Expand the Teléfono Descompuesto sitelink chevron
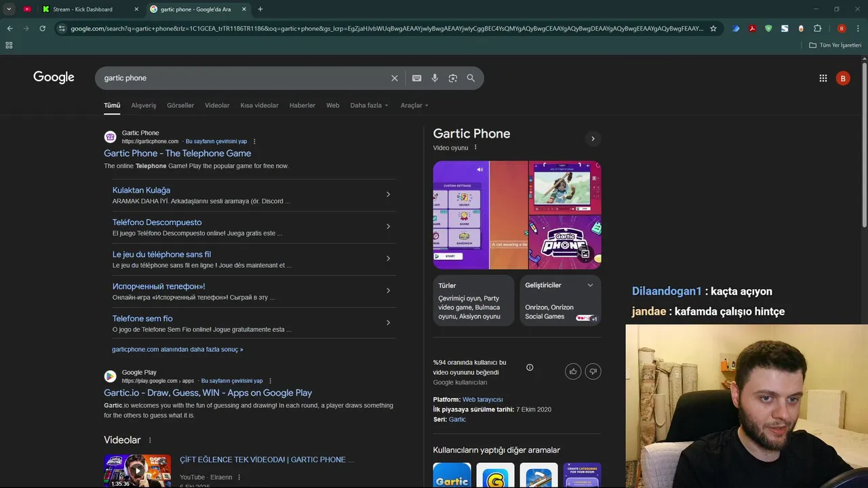 point(388,226)
